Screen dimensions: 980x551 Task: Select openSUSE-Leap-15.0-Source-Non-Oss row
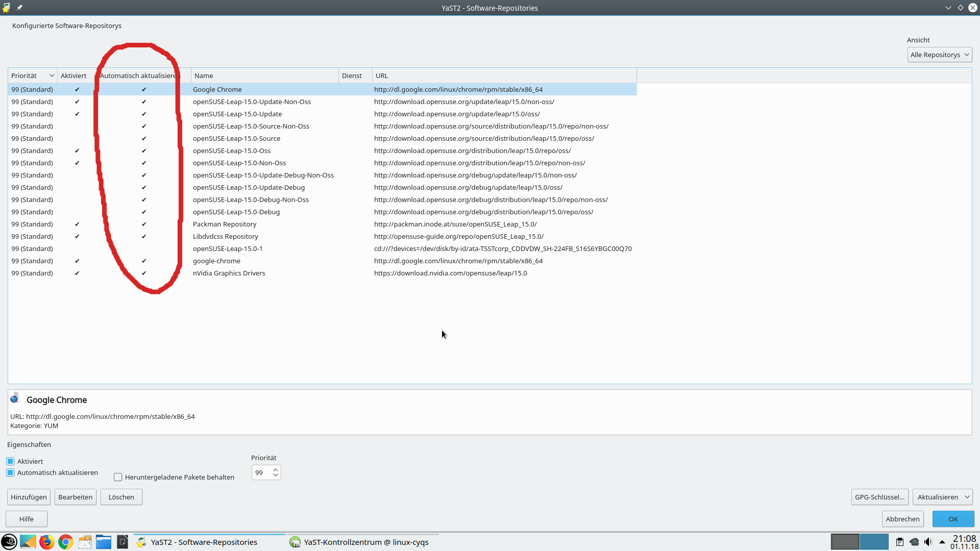pos(322,126)
